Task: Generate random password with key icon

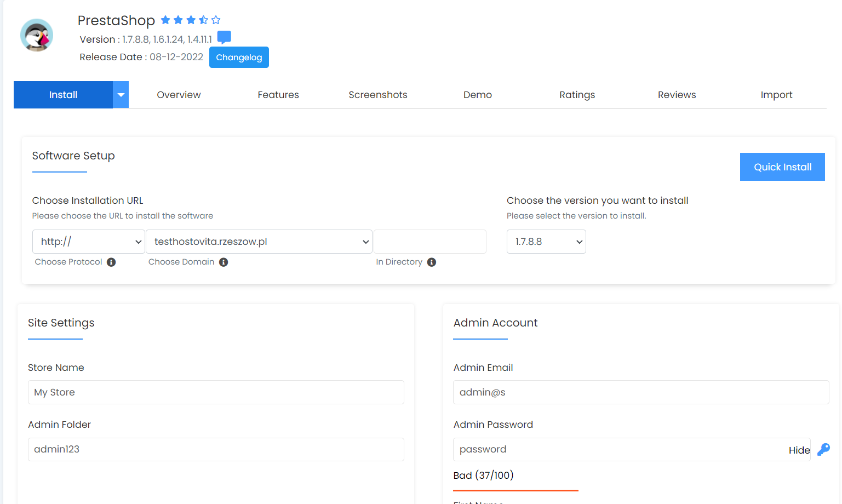Action: click(823, 449)
